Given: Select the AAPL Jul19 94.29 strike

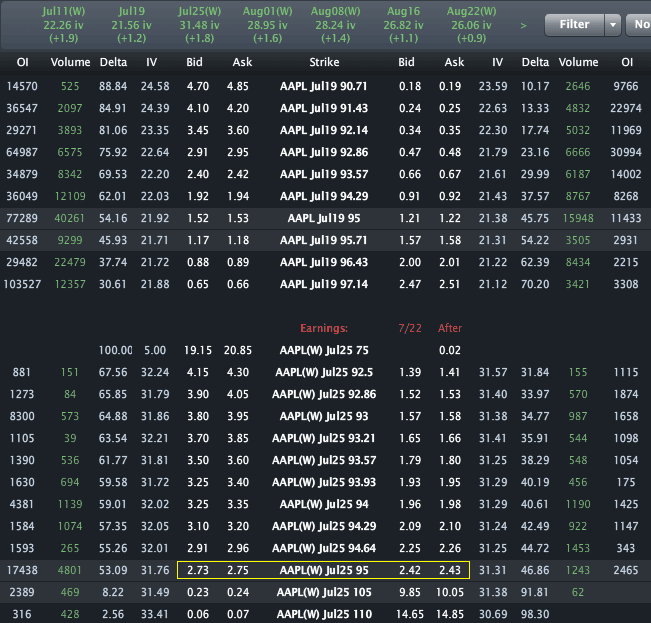Looking at the screenshot, I should 323,196.
